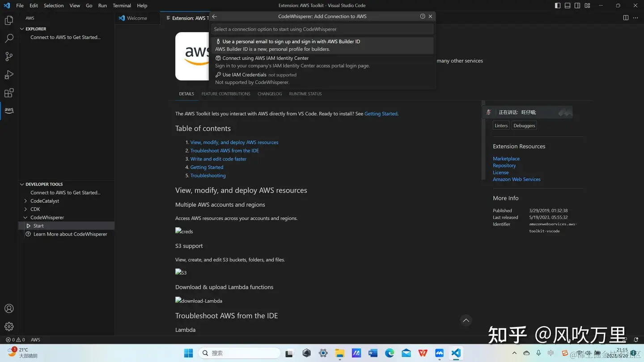Image resolution: width=644 pixels, height=362 pixels.
Task: Open Microsoft Edge from the taskbar
Action: coord(390,353)
